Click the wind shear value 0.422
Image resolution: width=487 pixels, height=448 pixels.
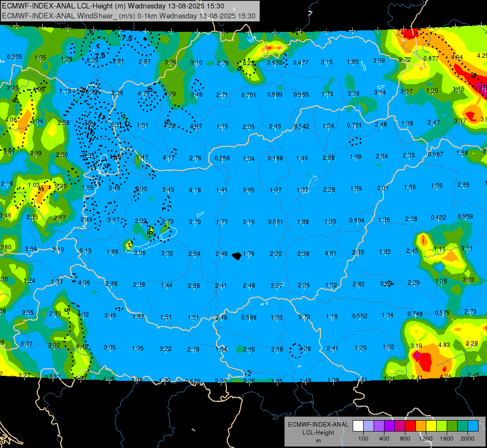tap(439, 218)
